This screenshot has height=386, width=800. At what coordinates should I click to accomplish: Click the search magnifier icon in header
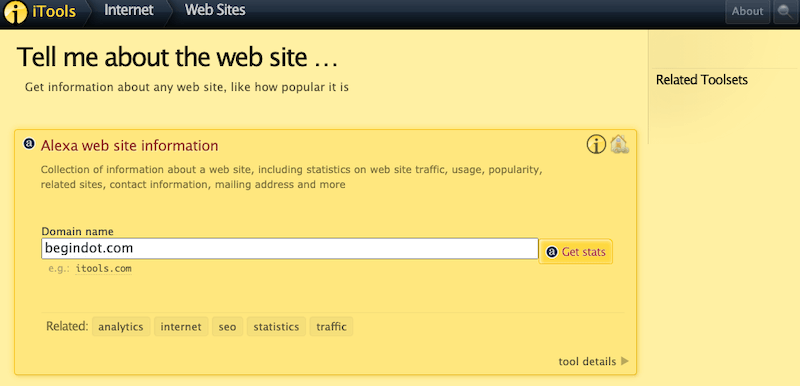point(786,11)
